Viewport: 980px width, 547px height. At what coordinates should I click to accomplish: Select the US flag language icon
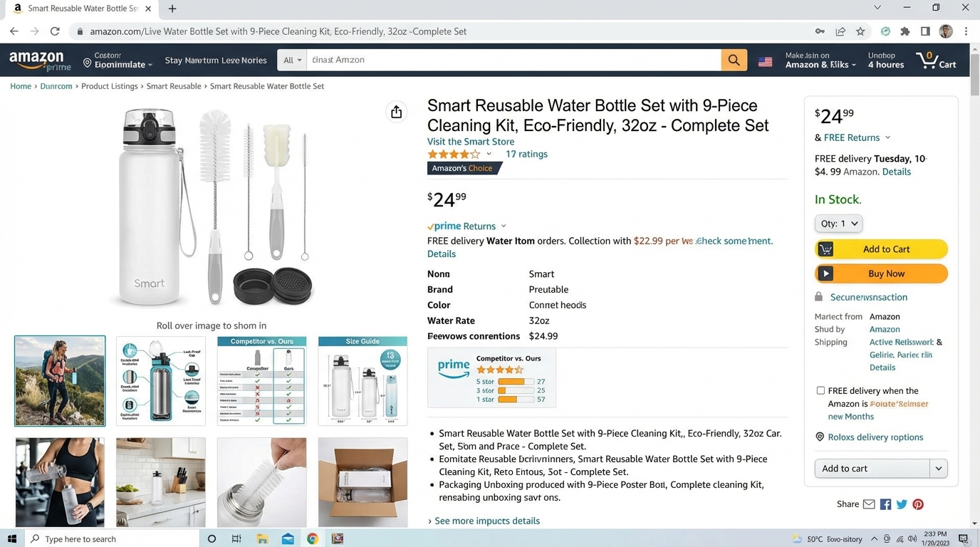click(765, 62)
